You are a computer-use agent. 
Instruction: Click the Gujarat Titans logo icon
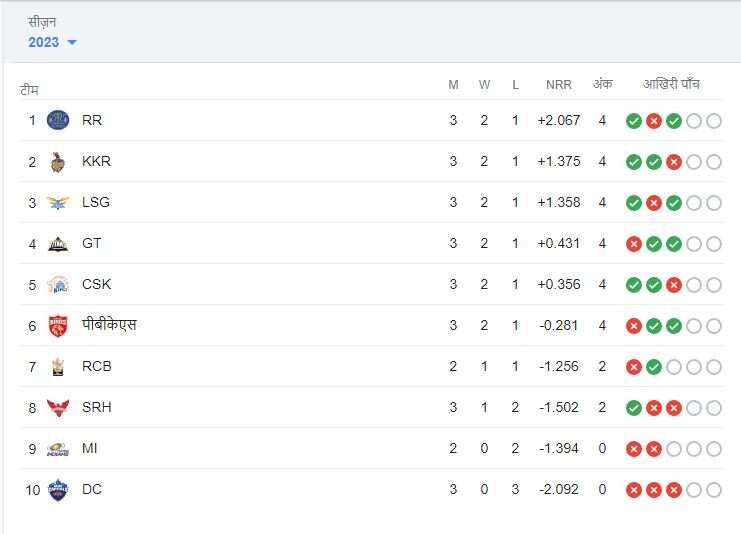point(58,244)
